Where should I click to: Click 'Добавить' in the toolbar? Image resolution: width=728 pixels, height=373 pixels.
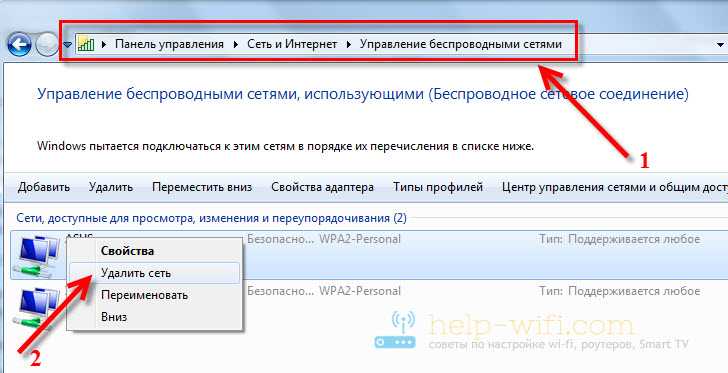[x=44, y=187]
